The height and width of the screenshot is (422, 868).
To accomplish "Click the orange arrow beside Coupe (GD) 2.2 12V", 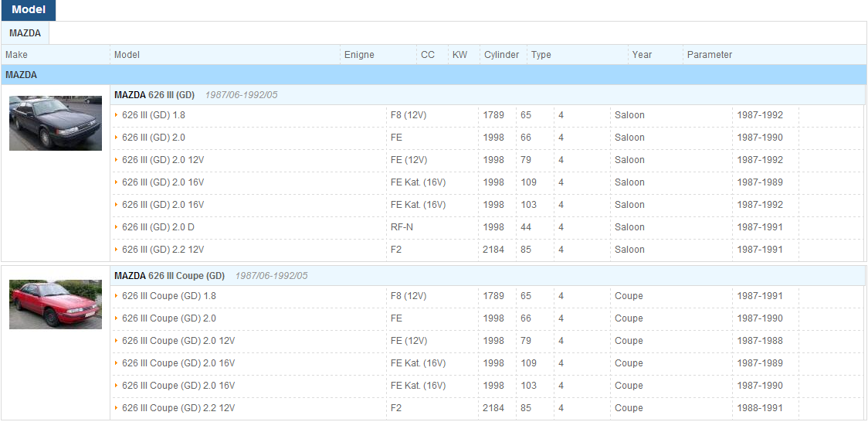I will pyautogui.click(x=117, y=408).
